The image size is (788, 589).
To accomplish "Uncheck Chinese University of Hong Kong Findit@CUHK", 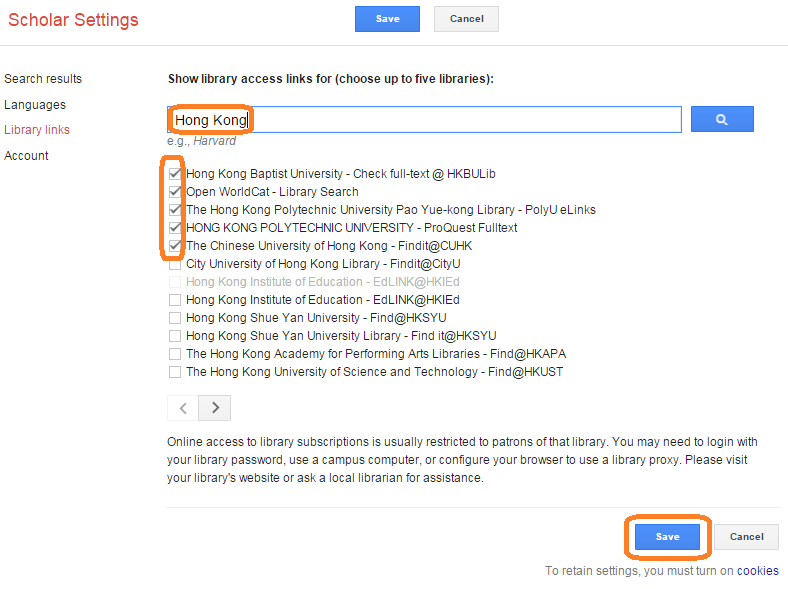I will tap(175, 246).
